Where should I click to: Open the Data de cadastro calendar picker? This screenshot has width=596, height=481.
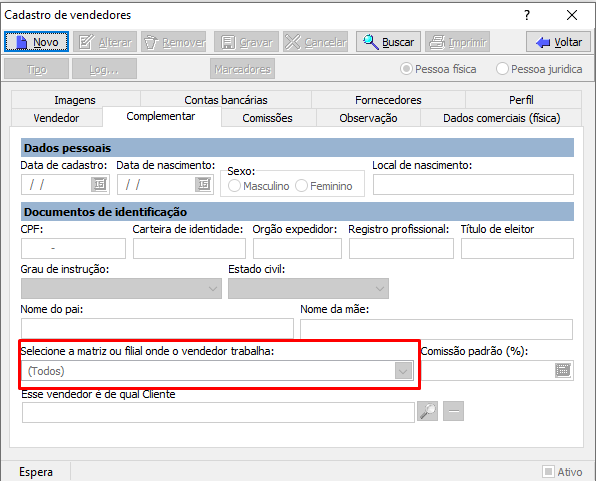point(100,185)
